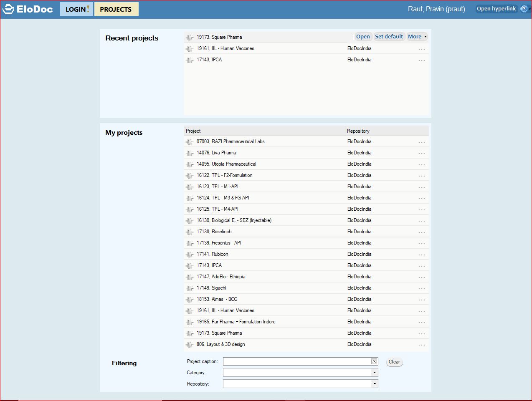Screen dimensions: 532x401
Task: Click project icon for 17138, Rosefinch
Action: pos(190,232)
